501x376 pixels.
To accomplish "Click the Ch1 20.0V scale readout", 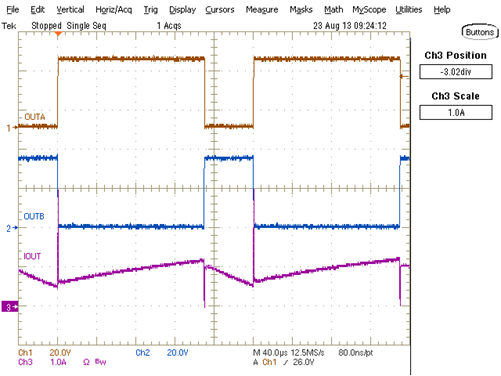I will pos(44,353).
